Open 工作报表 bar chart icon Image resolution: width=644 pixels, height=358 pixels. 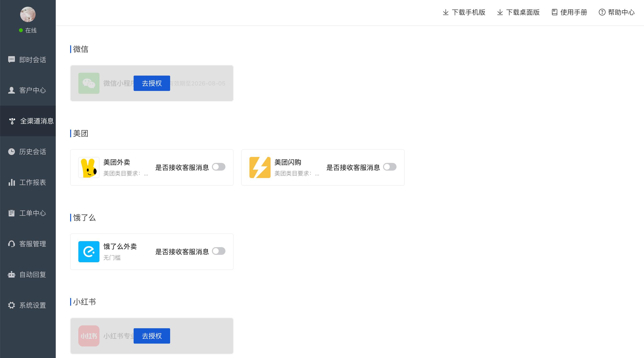point(12,182)
